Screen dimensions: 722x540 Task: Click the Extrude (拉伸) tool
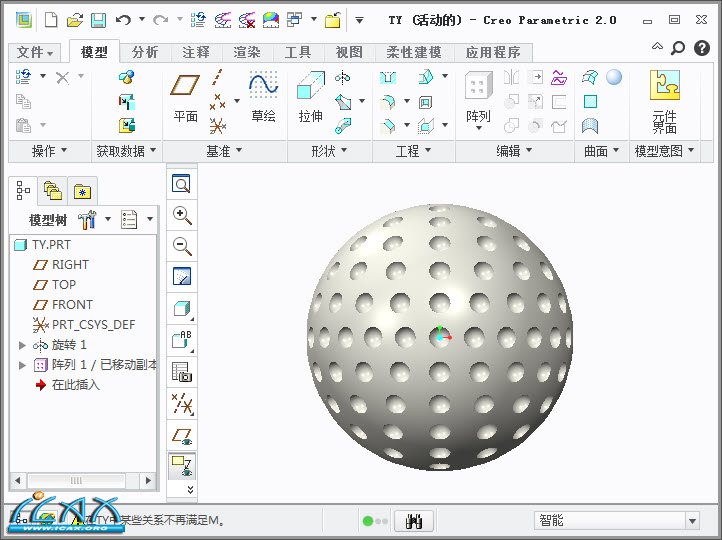point(310,98)
